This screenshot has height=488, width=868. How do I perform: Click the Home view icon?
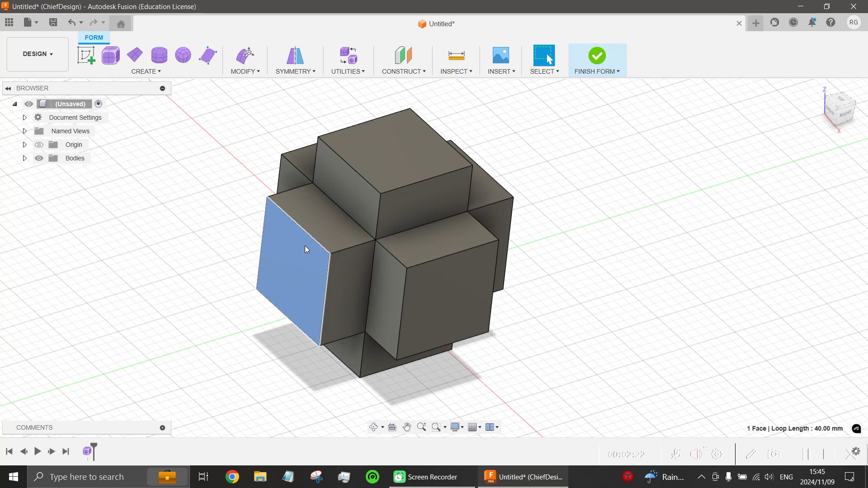121,24
